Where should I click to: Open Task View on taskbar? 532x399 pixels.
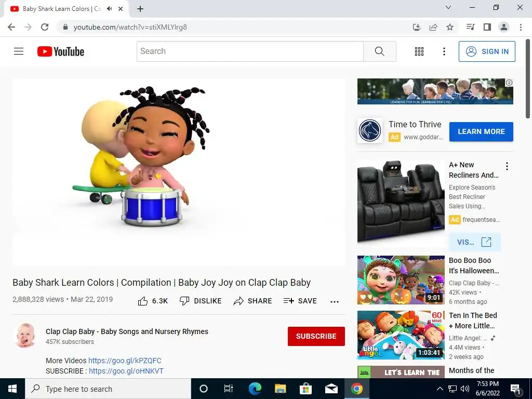[229, 389]
